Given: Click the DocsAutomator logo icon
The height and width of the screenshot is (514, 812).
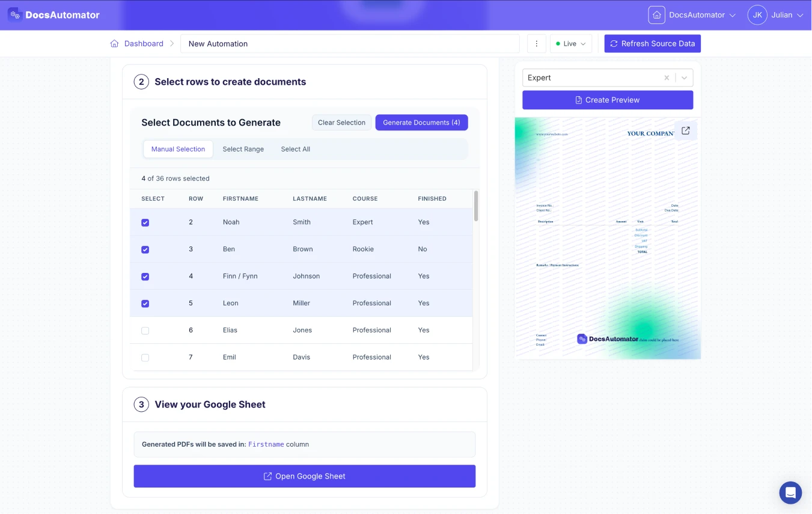Looking at the screenshot, I should pos(15,15).
